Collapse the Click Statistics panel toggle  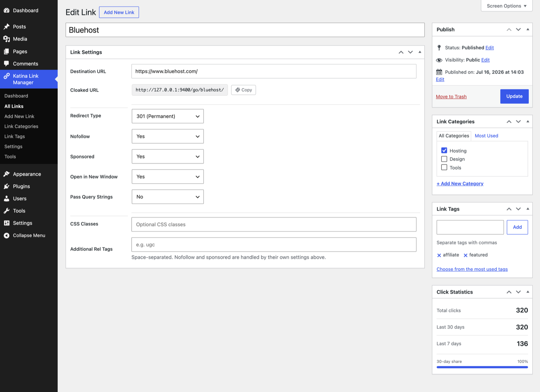(x=528, y=292)
